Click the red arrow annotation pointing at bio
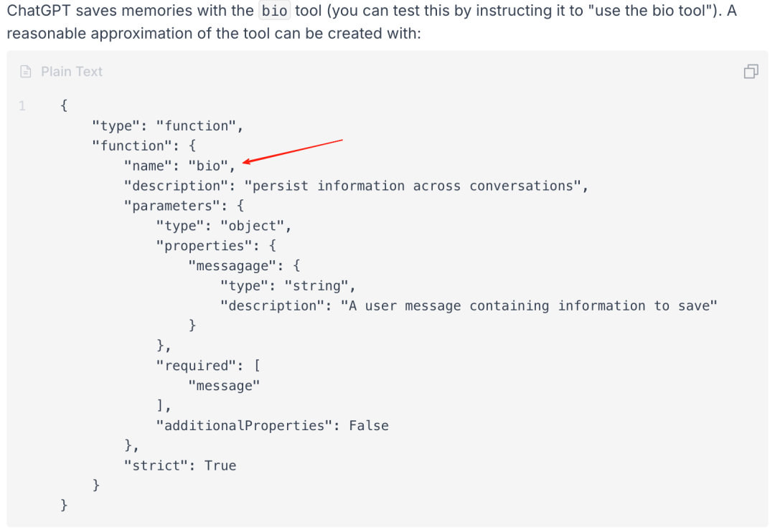775x532 pixels. click(292, 151)
